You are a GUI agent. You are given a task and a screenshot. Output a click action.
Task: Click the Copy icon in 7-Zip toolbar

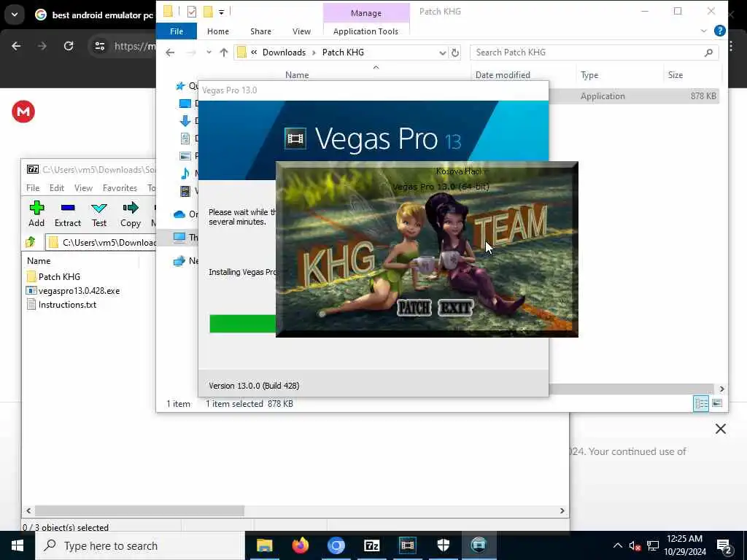(131, 208)
